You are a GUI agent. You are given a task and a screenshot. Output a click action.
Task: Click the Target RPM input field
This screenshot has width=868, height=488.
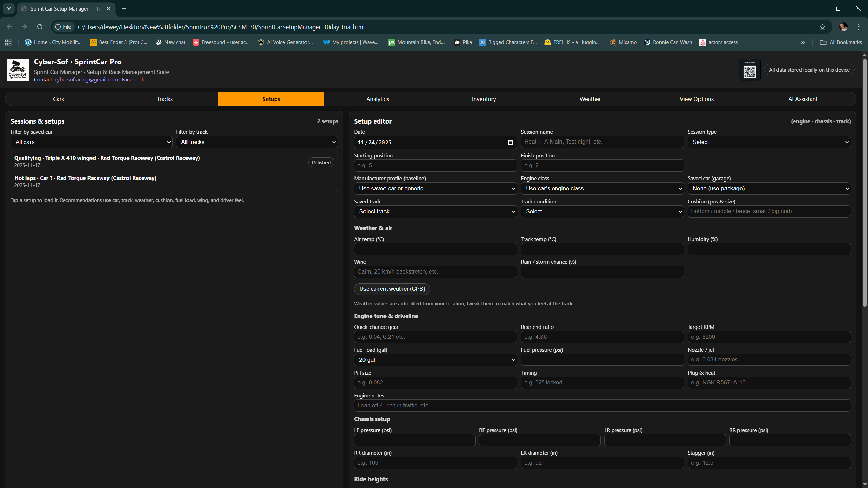coord(769,337)
